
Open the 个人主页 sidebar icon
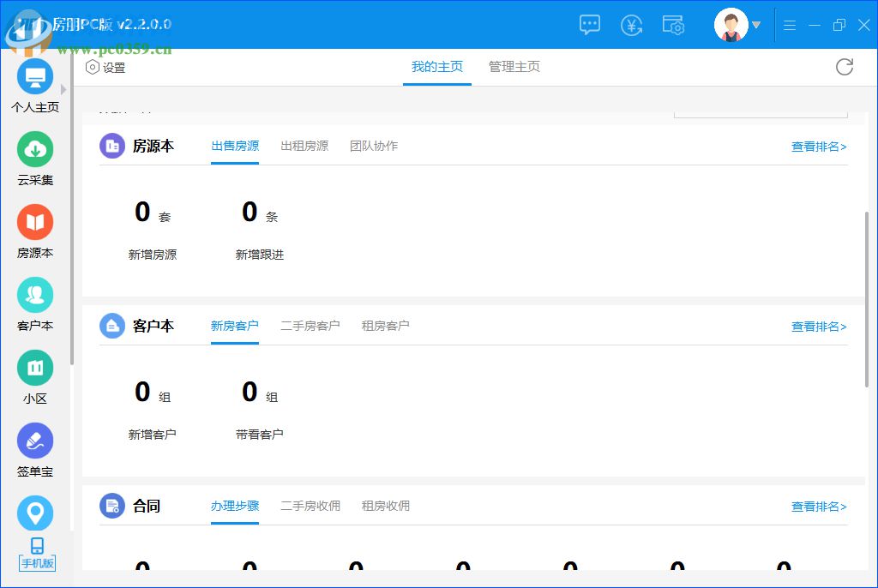pyautogui.click(x=34, y=76)
